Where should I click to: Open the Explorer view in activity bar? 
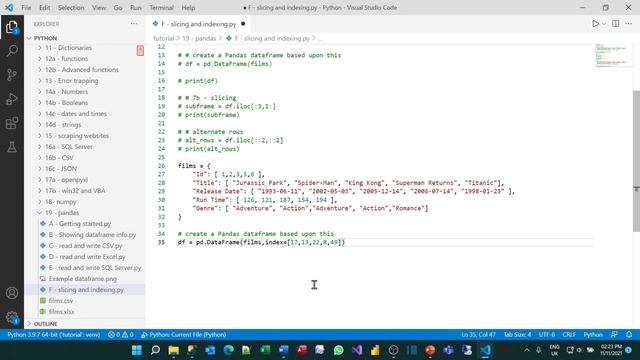[x=12, y=27]
